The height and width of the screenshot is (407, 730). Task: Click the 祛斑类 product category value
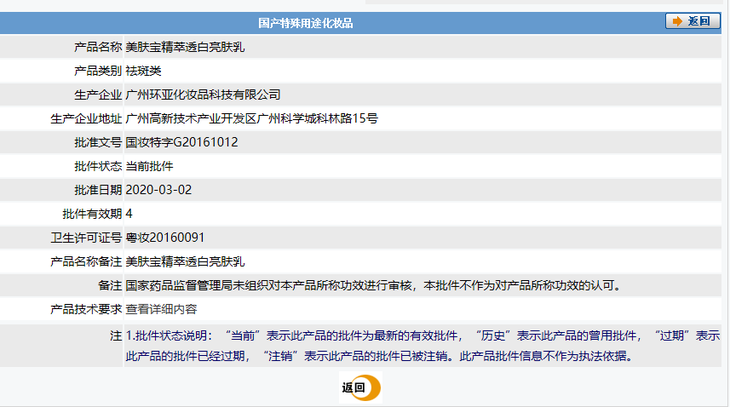point(143,71)
